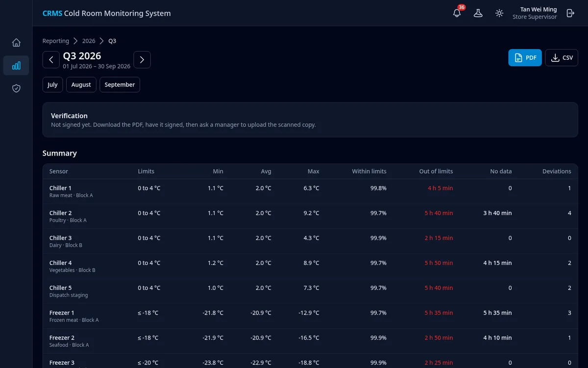Click the log out icon
Screen dimensions: 588x368
[570, 13]
